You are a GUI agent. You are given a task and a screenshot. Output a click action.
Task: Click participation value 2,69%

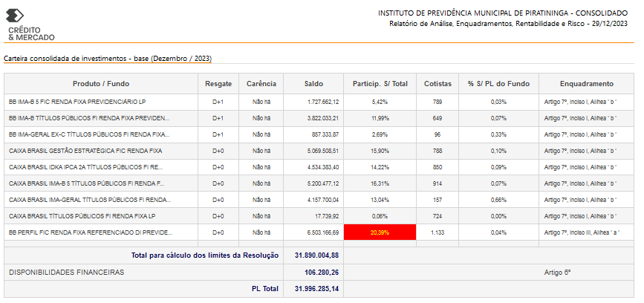[380, 134]
